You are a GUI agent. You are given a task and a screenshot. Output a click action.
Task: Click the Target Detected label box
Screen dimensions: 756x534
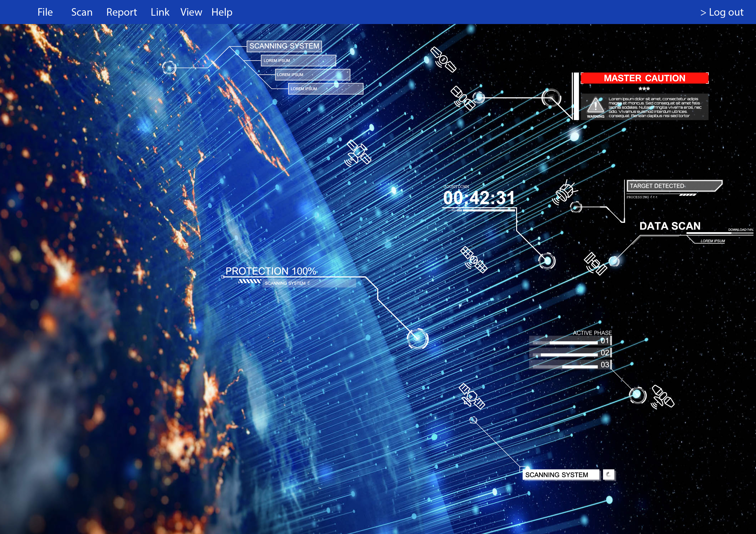tap(674, 186)
